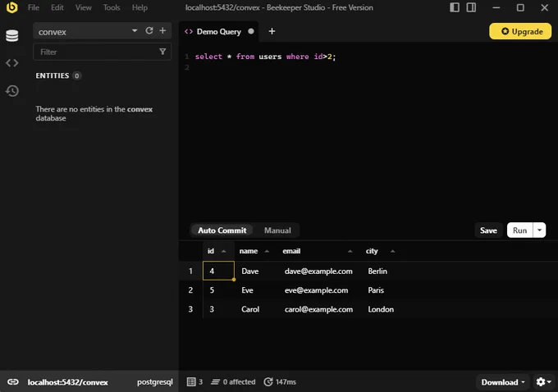Open a new query tab
This screenshot has height=392, width=558.
(272, 31)
